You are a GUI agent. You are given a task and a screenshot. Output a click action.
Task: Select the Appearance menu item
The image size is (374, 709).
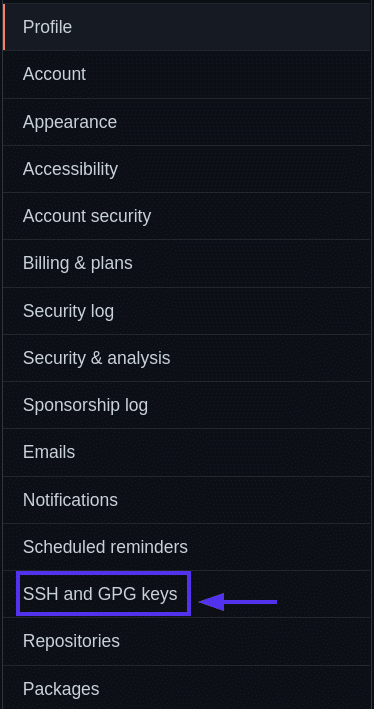tap(186, 122)
